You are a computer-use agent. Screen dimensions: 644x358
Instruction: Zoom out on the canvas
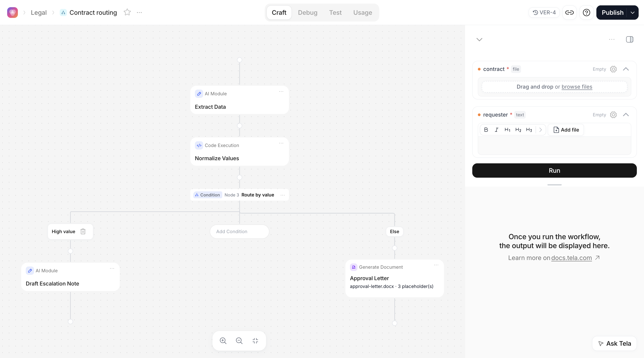point(239,341)
